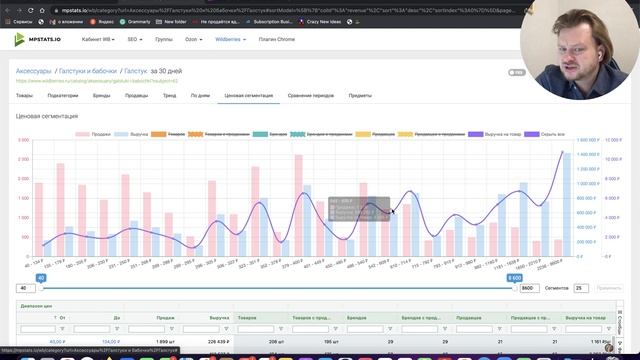Click the filter icon under the Выручка column

pos(227,329)
